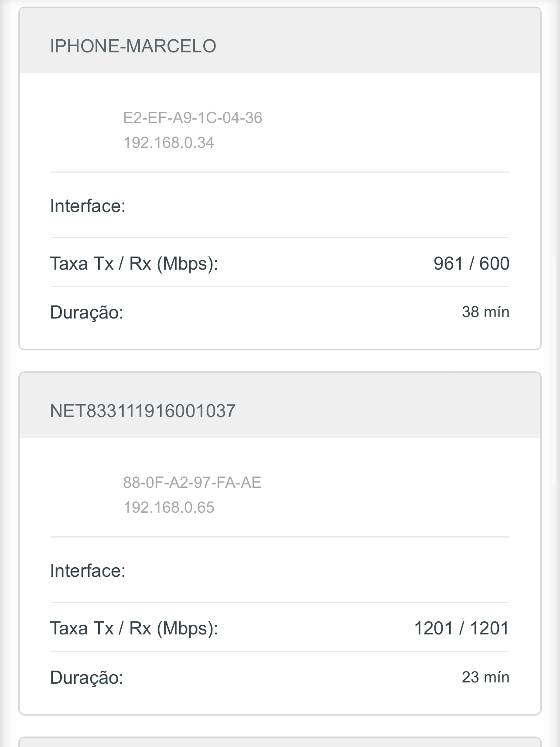Click the second 1201 Rx rate value
Screen dimensions: 560x747
tap(489, 628)
